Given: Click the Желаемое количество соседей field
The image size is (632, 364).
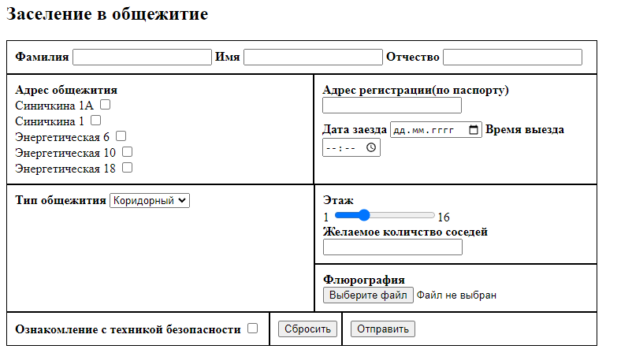Looking at the screenshot, I should (392, 247).
